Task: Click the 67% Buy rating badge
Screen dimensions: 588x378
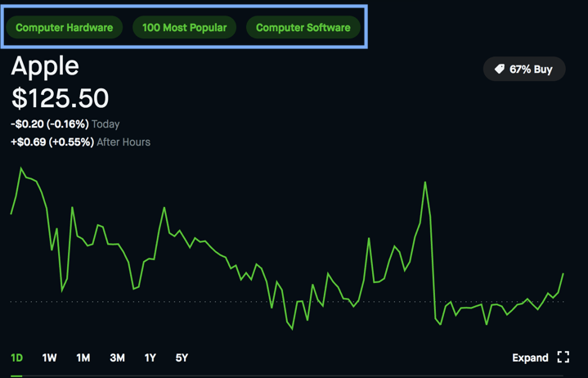Action: pos(524,69)
